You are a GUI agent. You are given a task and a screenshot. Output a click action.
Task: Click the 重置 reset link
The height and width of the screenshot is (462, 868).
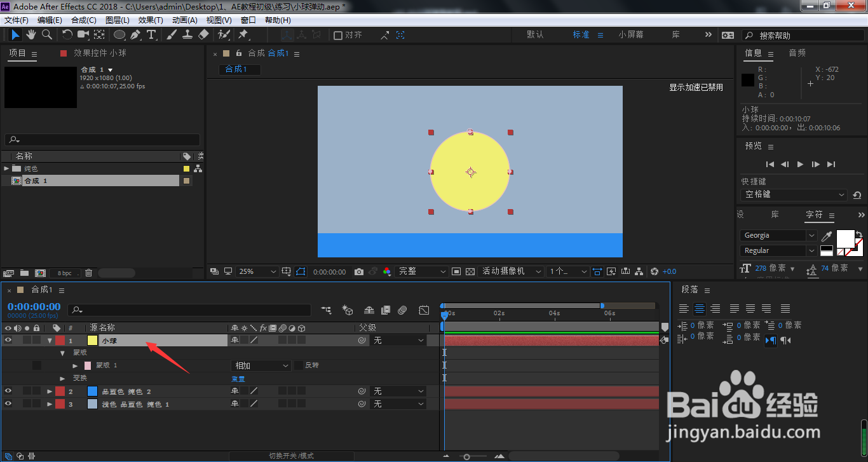(238, 379)
